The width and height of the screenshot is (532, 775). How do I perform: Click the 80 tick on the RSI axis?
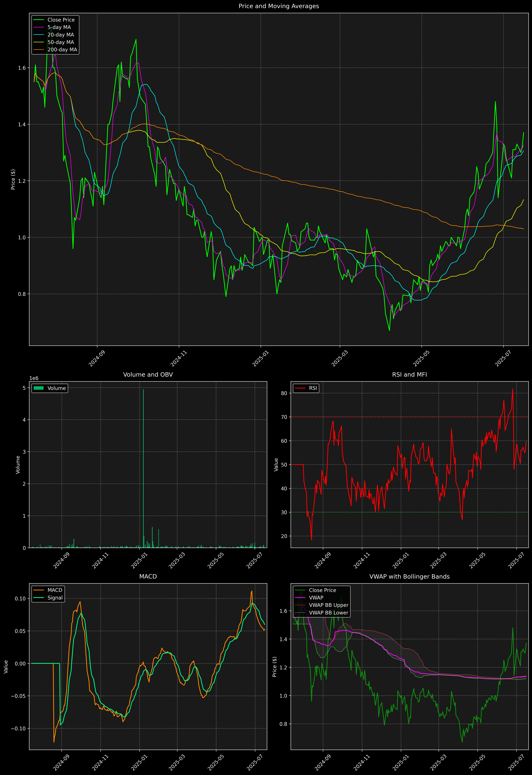[284, 393]
